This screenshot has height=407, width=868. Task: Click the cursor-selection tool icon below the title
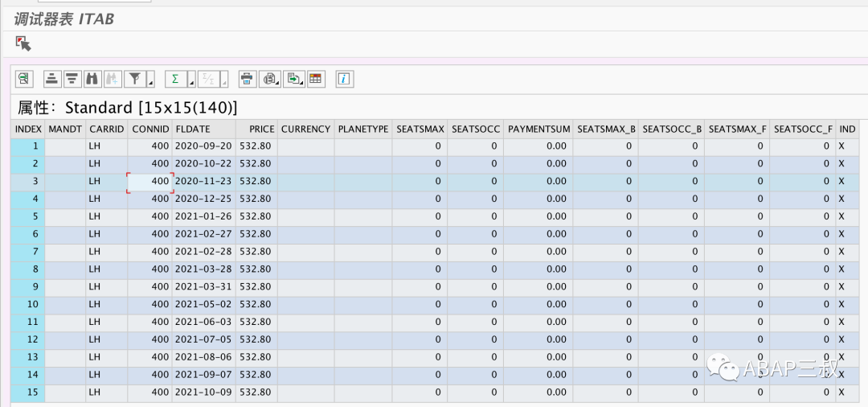tap(23, 43)
